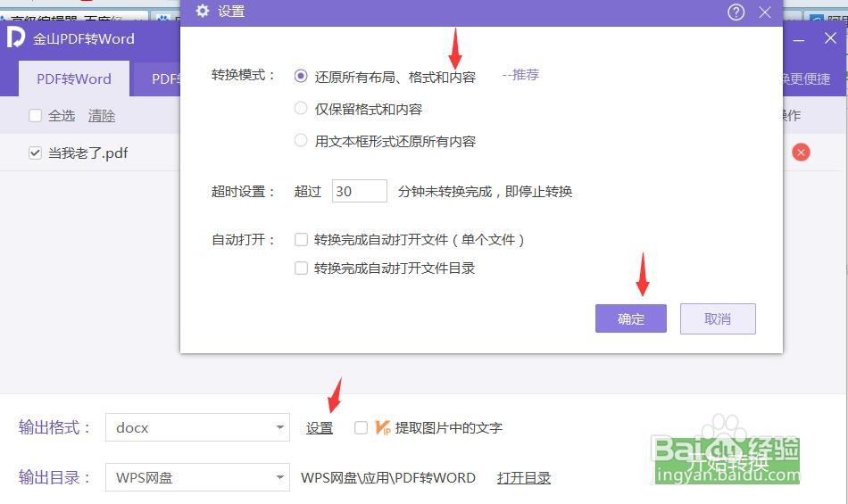Minimize the main 金山PDF转Word window
This screenshot has width=848, height=504.
pos(799,40)
